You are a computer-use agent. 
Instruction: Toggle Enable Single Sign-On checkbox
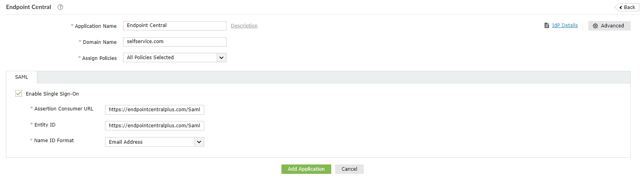(18, 94)
